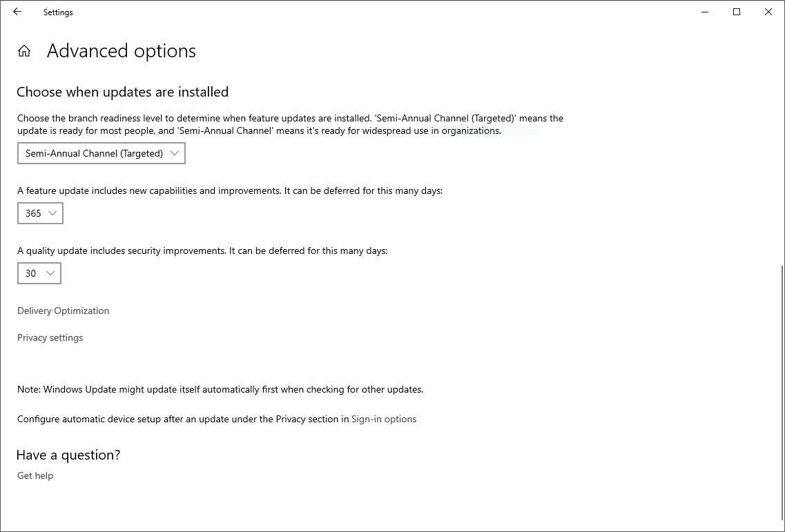Click the Settings title bar text
Screen dimensions: 785x532
point(58,12)
